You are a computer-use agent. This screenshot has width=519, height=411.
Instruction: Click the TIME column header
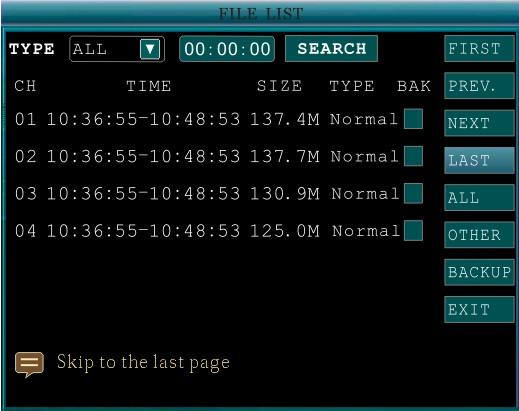pos(149,86)
